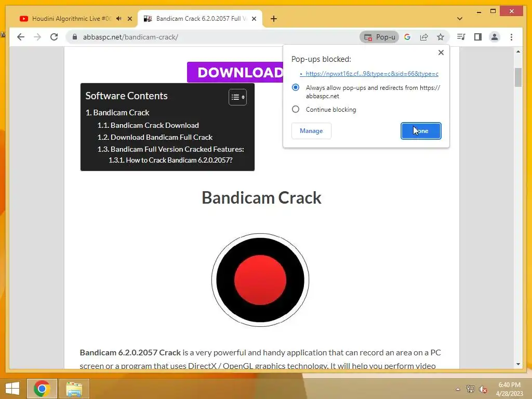Open Chrome three-dot menu
This screenshot has width=532, height=399.
click(511, 37)
